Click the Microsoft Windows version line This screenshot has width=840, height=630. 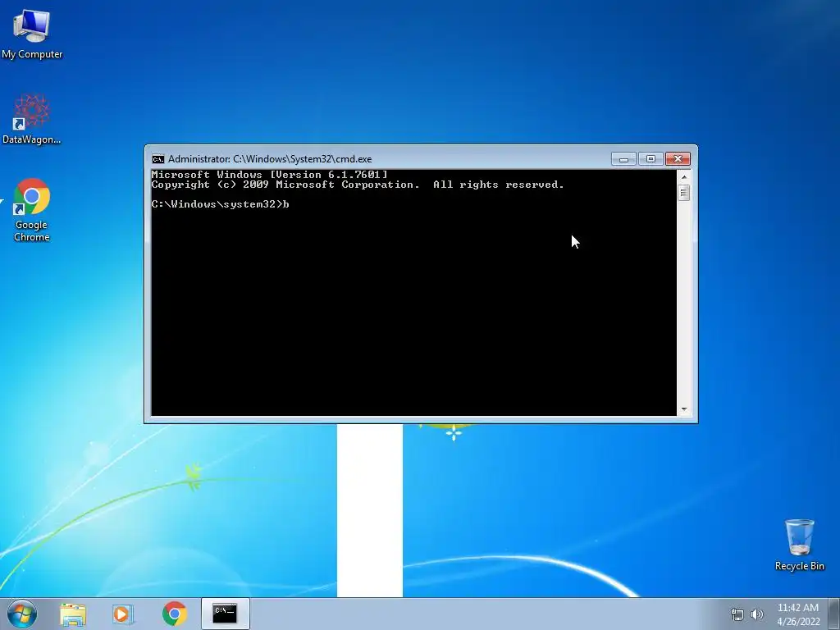point(269,175)
